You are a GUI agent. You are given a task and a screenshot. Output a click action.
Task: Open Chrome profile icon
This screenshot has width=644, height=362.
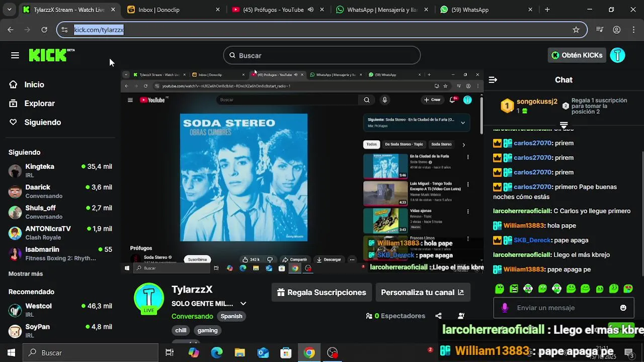pyautogui.click(x=616, y=30)
